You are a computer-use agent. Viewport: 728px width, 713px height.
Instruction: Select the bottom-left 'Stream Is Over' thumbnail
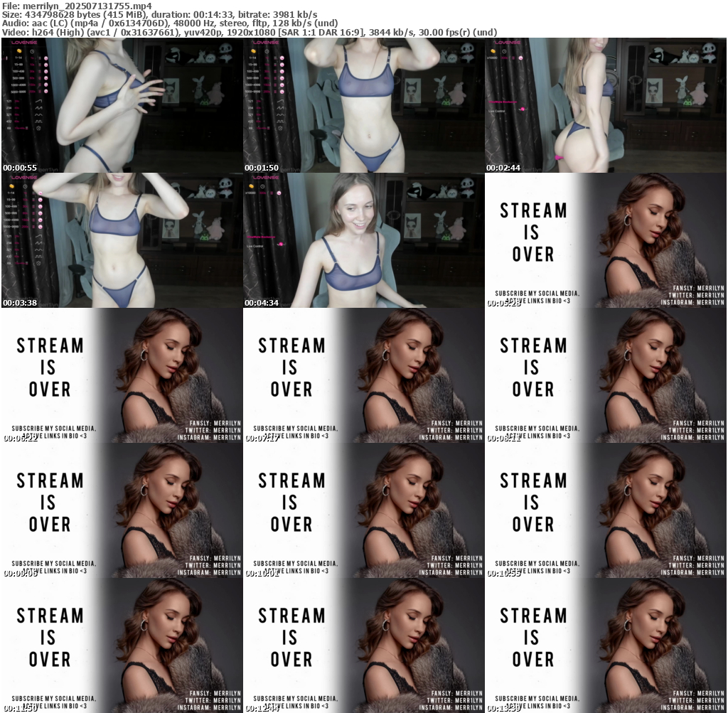[x=122, y=645]
